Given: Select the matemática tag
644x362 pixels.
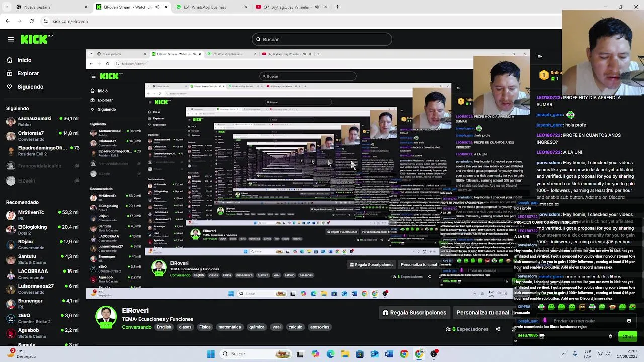Looking at the screenshot, I should (x=229, y=327).
